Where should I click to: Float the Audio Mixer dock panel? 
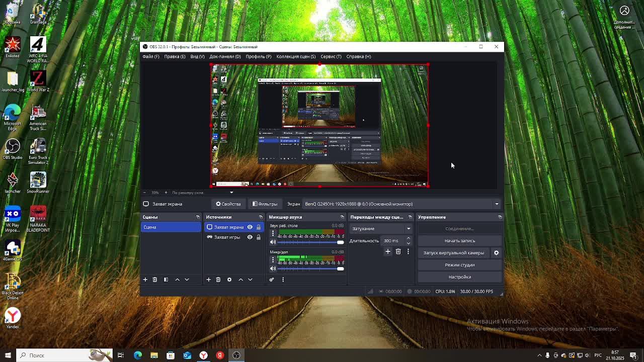tap(342, 217)
